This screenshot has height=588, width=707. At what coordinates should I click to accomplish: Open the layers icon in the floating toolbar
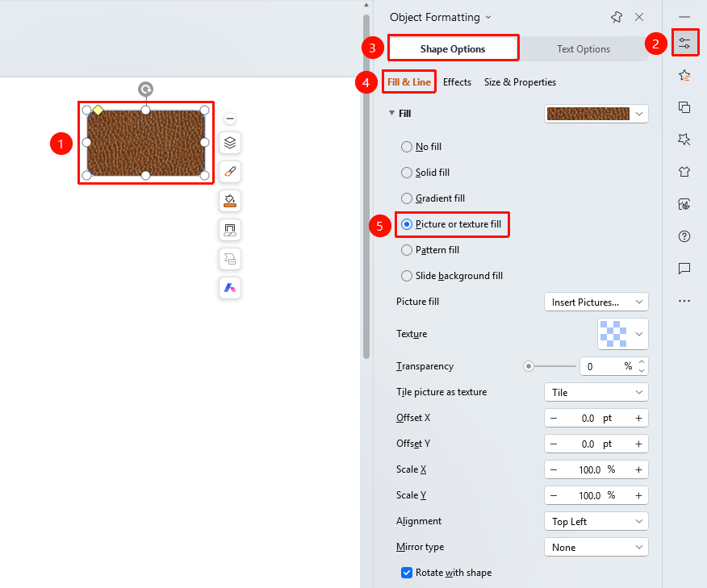pyautogui.click(x=230, y=143)
